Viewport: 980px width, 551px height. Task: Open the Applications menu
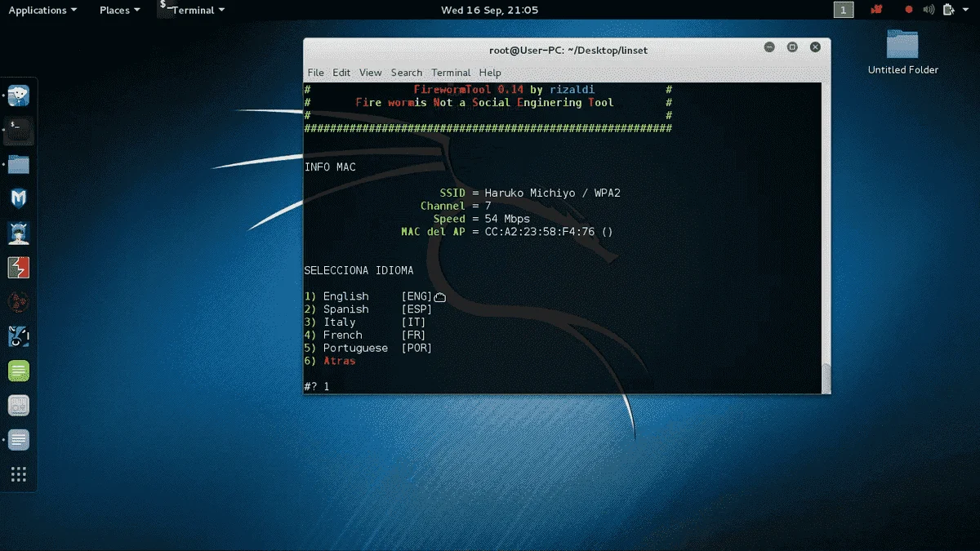(42, 10)
